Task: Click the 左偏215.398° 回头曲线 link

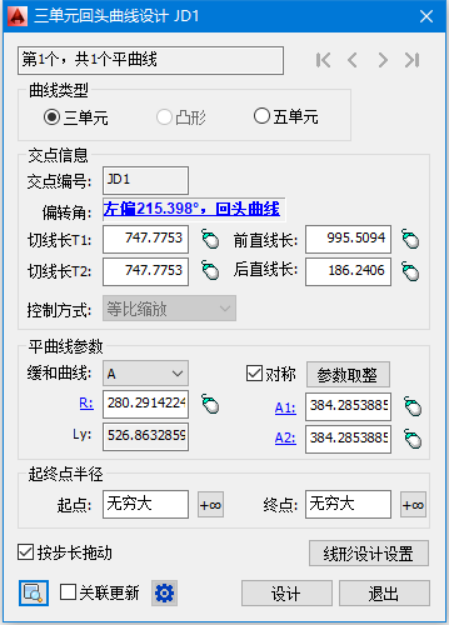Action: click(x=191, y=209)
